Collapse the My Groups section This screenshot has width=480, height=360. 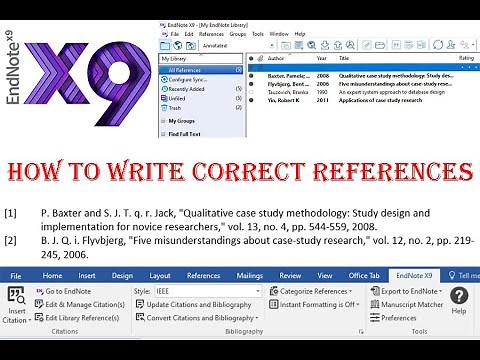tap(163, 121)
